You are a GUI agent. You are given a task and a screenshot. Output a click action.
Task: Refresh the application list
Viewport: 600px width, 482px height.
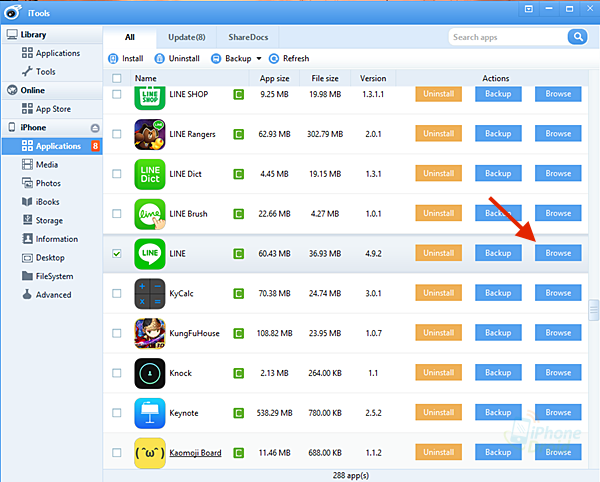coord(289,59)
